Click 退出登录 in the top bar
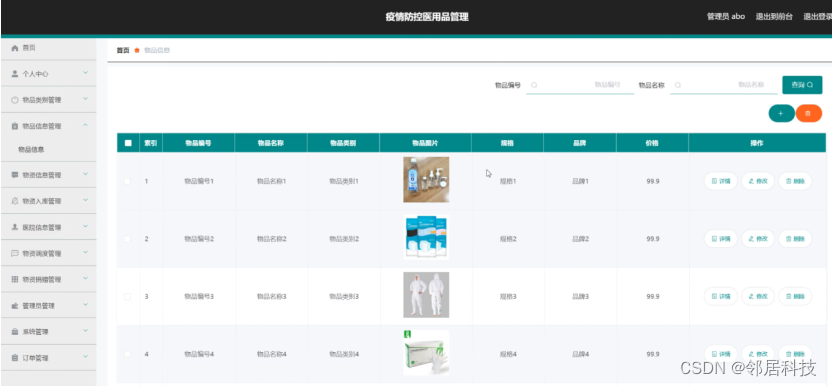This screenshot has width=832, height=386. [x=817, y=16]
